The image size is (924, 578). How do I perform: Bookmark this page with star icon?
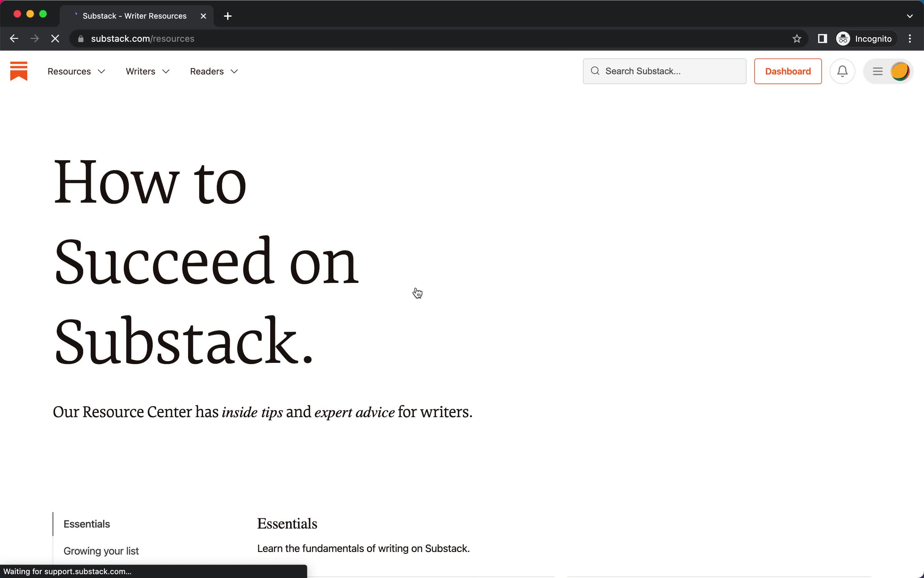click(797, 39)
